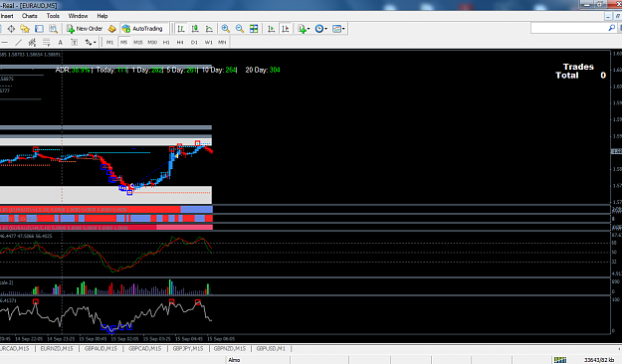
Task: Click the New Order button
Action: point(85,29)
